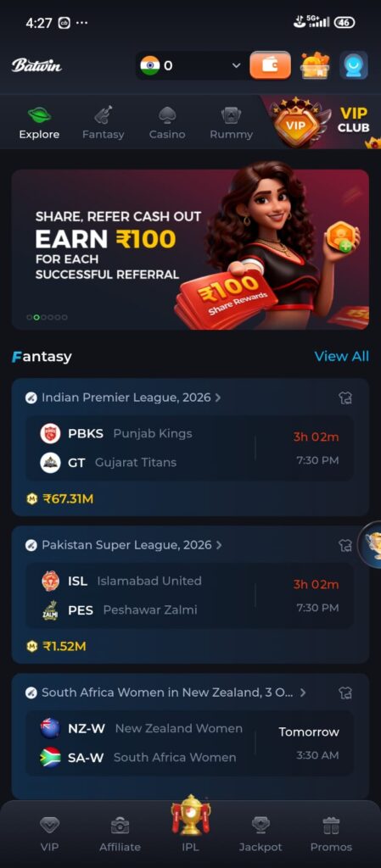Tap the jersey icon on PSL card

tap(345, 545)
